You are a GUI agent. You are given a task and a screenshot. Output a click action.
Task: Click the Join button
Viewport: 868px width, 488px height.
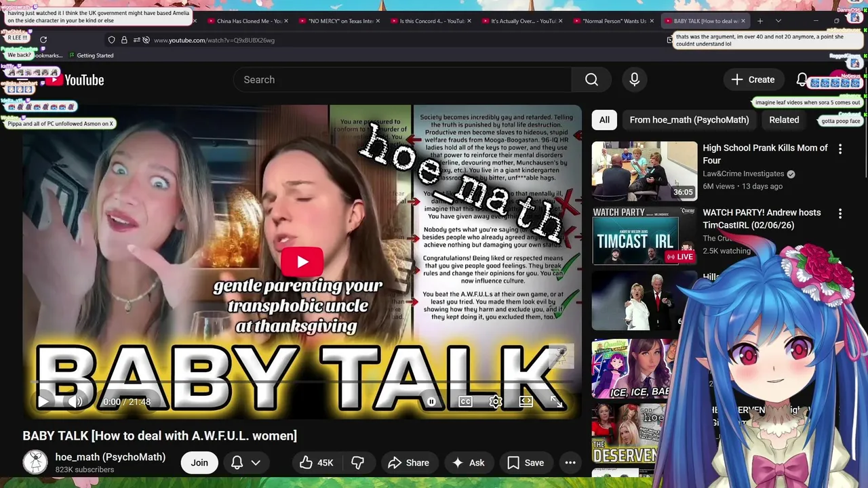(199, 462)
